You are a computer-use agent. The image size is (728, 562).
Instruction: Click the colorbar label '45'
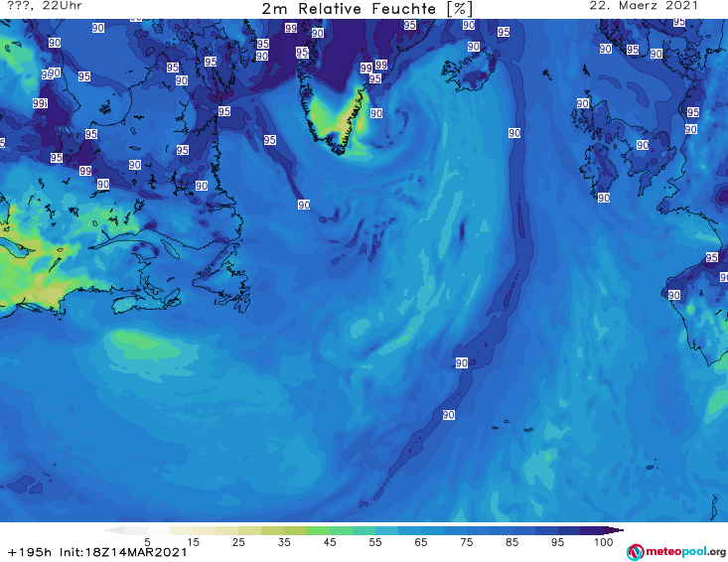pos(329,542)
